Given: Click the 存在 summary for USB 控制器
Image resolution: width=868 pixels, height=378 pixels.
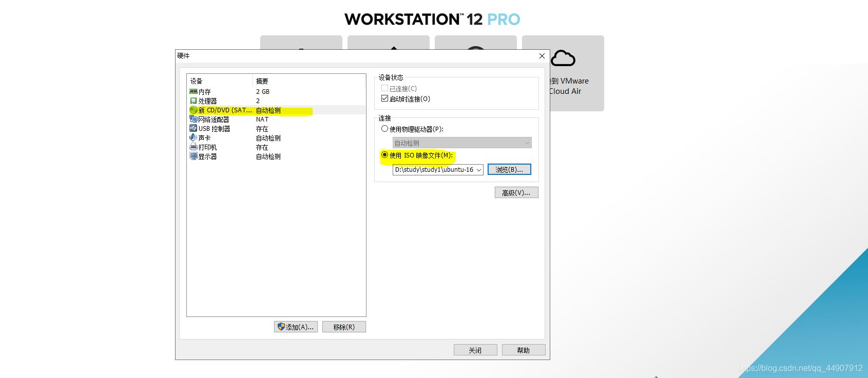Looking at the screenshot, I should coord(262,129).
